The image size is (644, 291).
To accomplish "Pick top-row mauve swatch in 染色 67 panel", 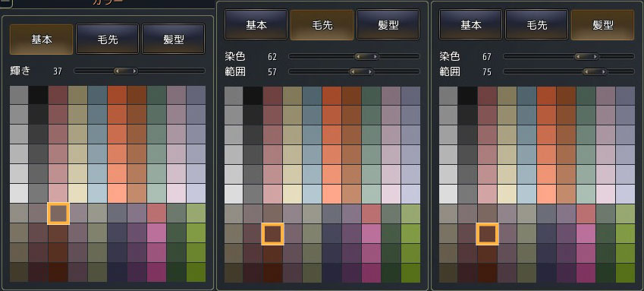I will 605,96.
